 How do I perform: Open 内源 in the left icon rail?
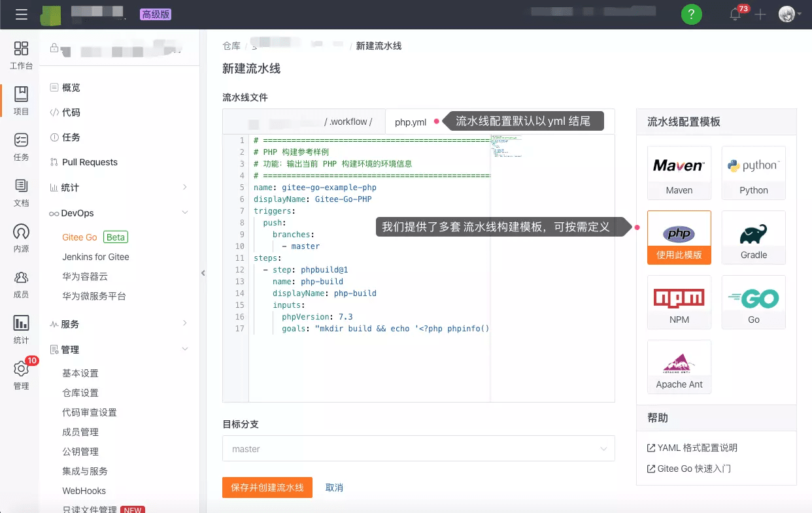[21, 239]
